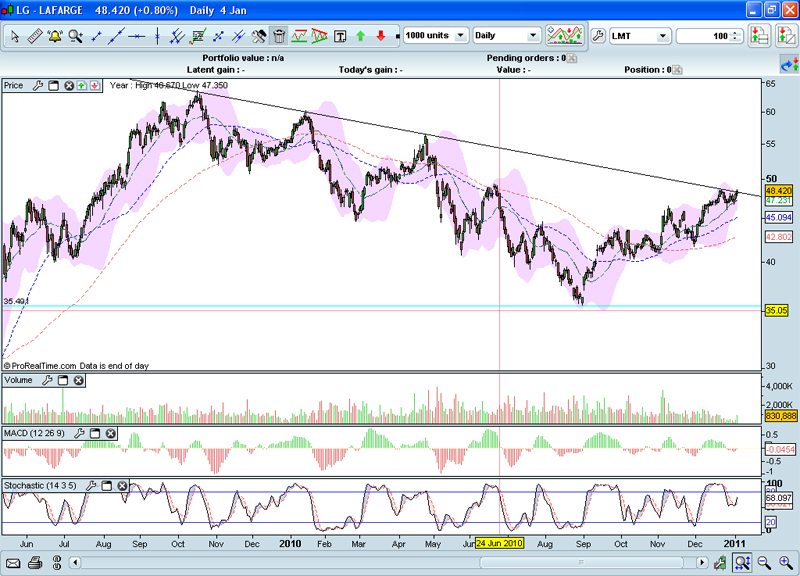Activate the trash bin delete tool
The height and width of the screenshot is (576, 800).
279,36
